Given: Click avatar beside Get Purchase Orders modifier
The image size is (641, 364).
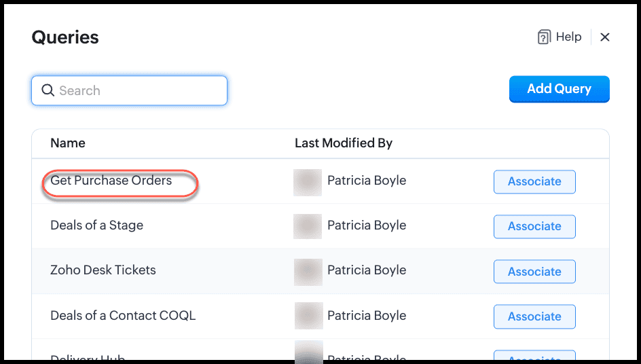Looking at the screenshot, I should [308, 182].
